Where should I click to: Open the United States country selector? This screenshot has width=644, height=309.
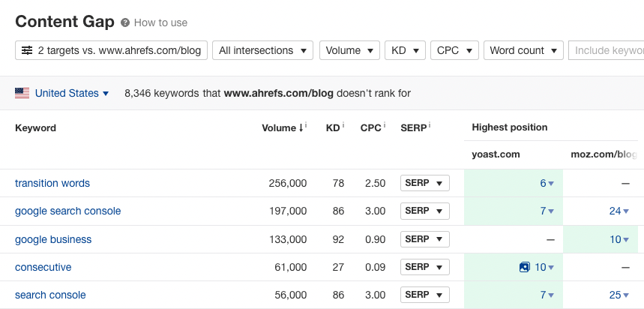click(71, 94)
